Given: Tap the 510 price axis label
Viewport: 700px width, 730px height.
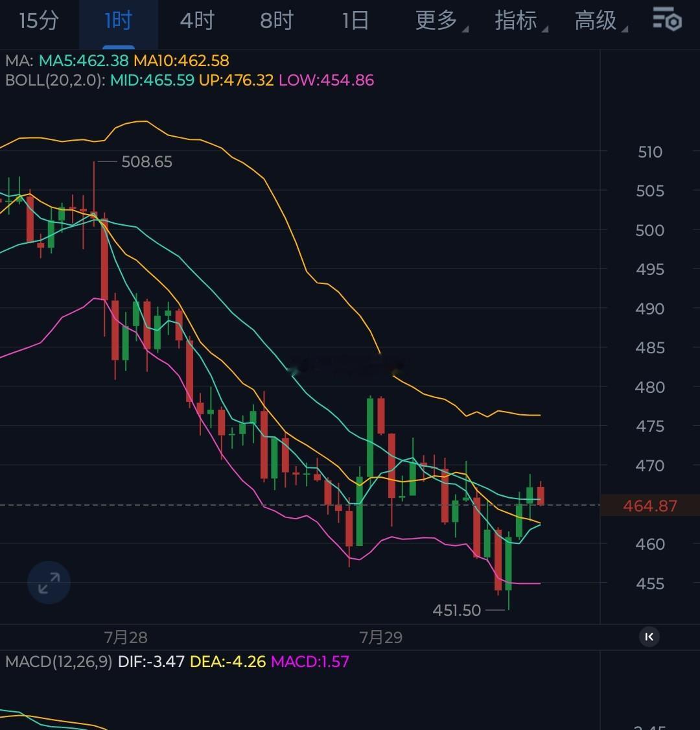Looking at the screenshot, I should (x=649, y=152).
